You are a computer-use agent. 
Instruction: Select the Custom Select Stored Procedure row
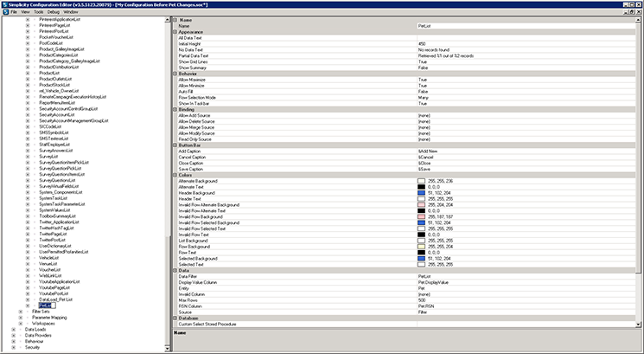pos(406,324)
